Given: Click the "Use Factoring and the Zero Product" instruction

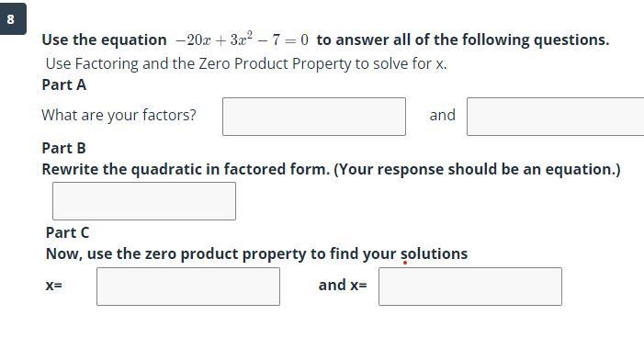Looking at the screenshot, I should tap(246, 64).
